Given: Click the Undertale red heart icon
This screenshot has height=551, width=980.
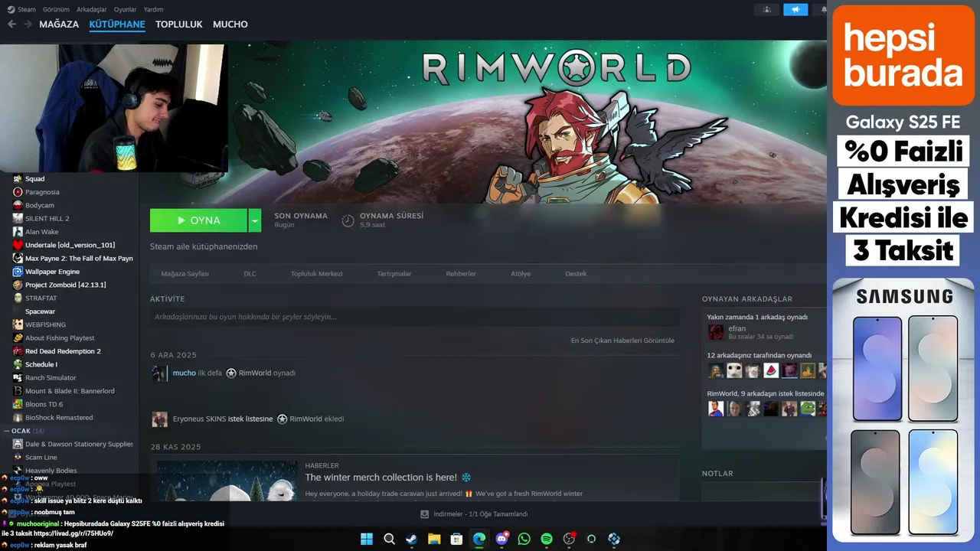Looking at the screenshot, I should [x=18, y=245].
